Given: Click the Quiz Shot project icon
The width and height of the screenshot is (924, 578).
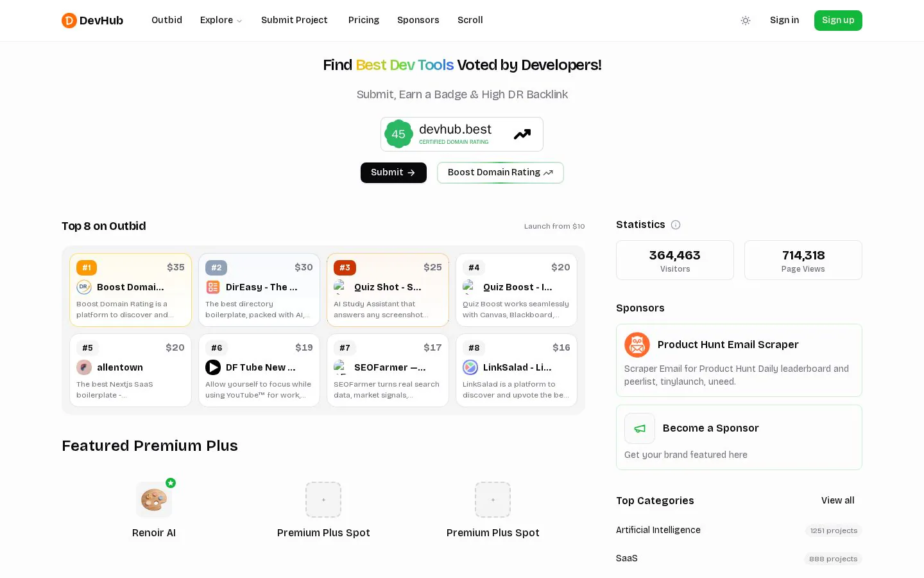Looking at the screenshot, I should pyautogui.click(x=341, y=287).
